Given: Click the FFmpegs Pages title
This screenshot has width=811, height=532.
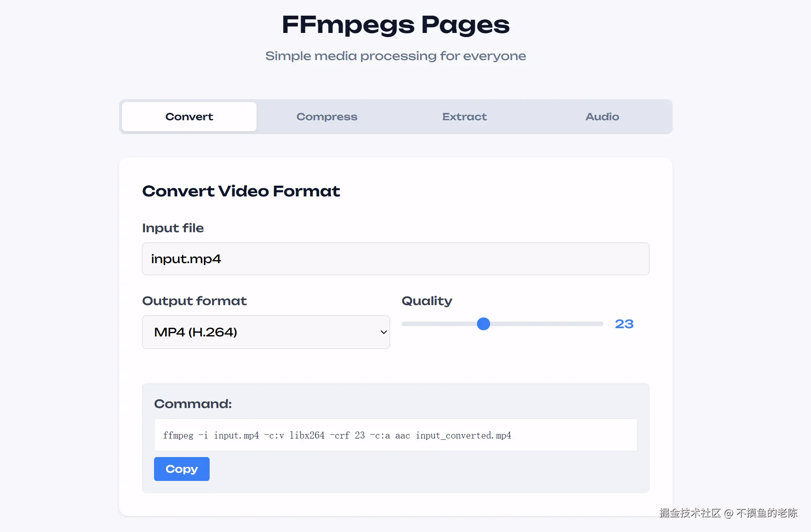Looking at the screenshot, I should [x=395, y=25].
